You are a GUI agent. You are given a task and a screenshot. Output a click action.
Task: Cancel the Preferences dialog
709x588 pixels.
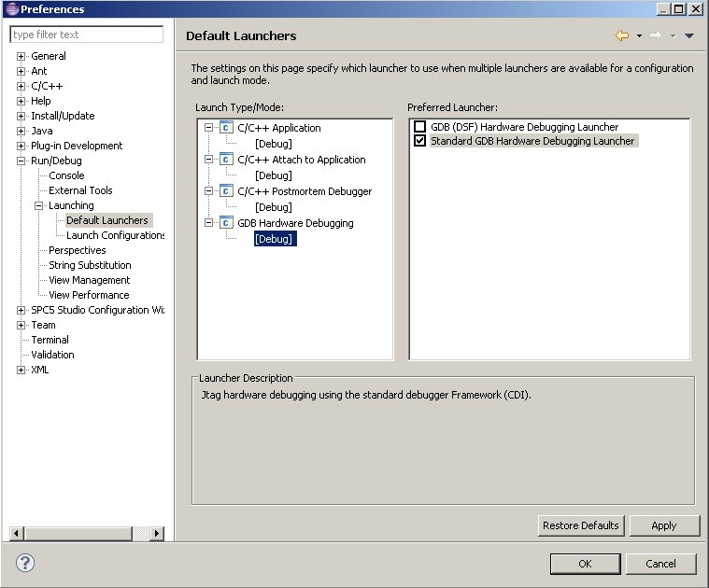coord(660,564)
